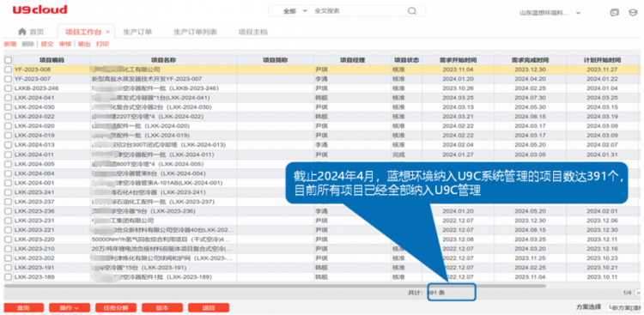
Task: Click the 项目状态 column header
Action: click(407, 60)
